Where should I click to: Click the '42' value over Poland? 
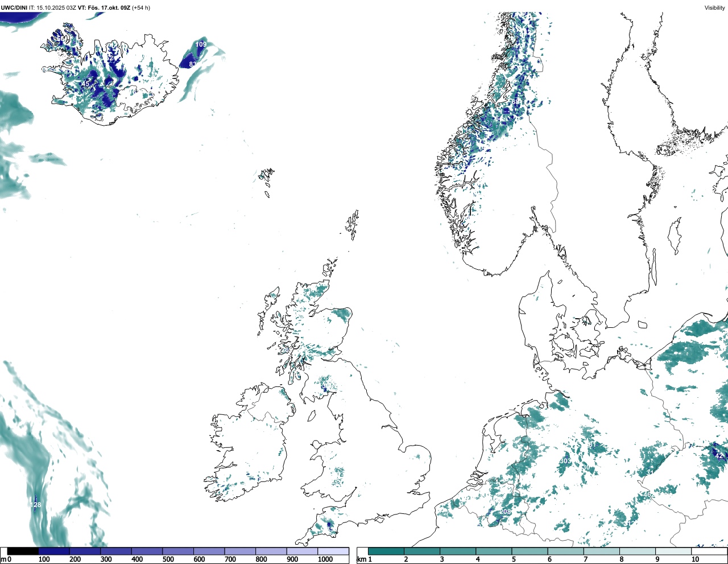pyautogui.click(x=719, y=456)
